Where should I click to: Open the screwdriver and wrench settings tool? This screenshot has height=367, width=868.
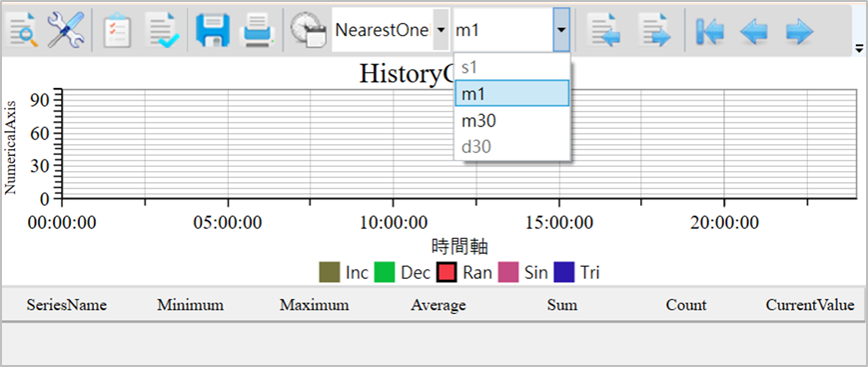click(65, 29)
